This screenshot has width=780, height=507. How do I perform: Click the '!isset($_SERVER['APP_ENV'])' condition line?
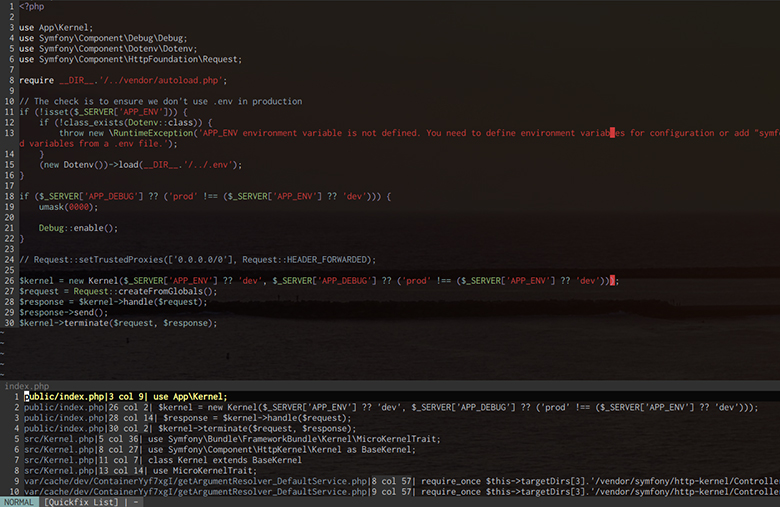click(103, 112)
